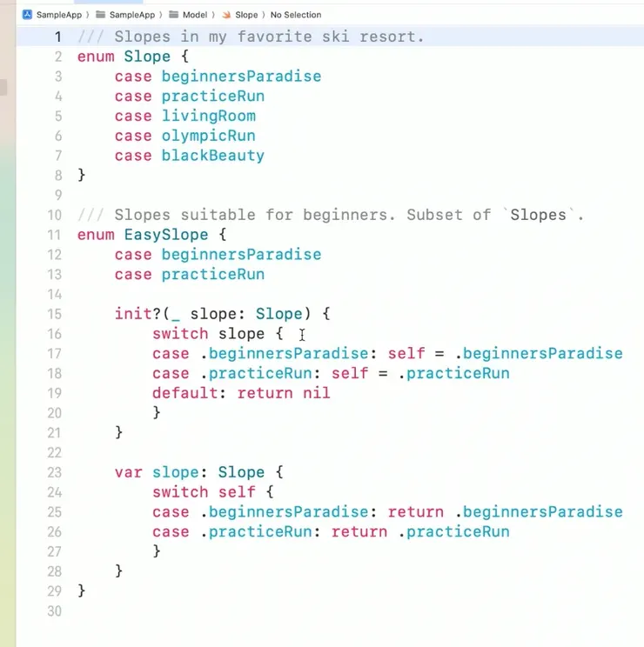644x647 pixels.
Task: Click line number 30 in the gutter
Action: pyautogui.click(x=55, y=611)
